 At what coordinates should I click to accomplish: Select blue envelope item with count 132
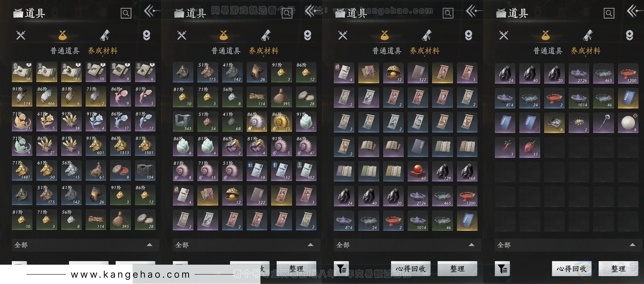tap(281, 170)
